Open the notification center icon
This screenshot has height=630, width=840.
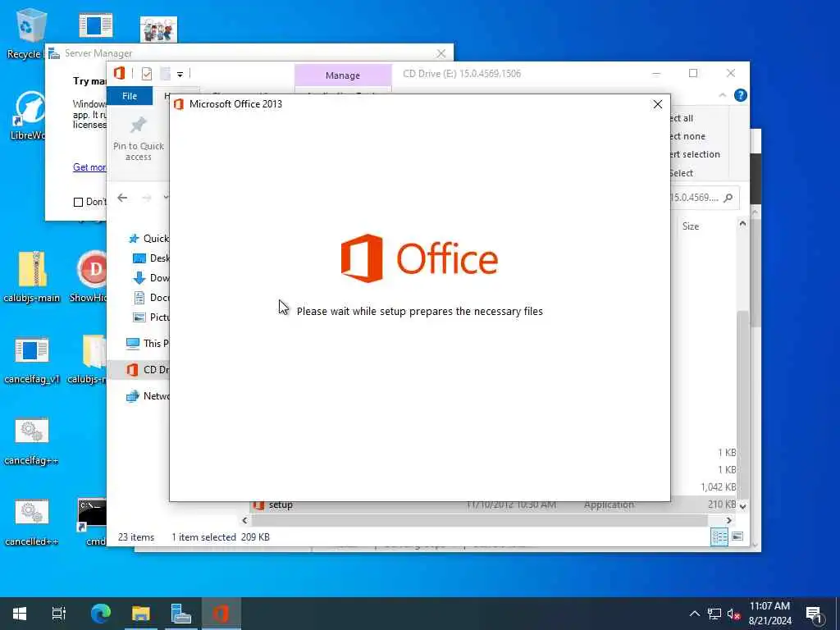tap(815, 614)
